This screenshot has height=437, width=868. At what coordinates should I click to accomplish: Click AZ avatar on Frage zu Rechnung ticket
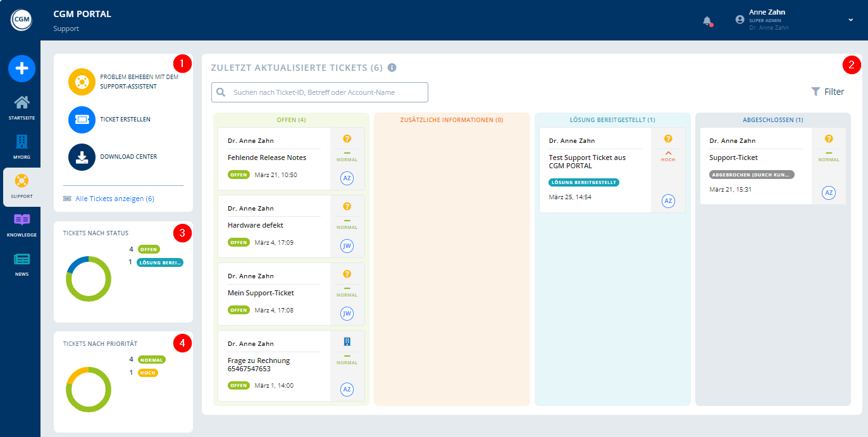point(347,390)
